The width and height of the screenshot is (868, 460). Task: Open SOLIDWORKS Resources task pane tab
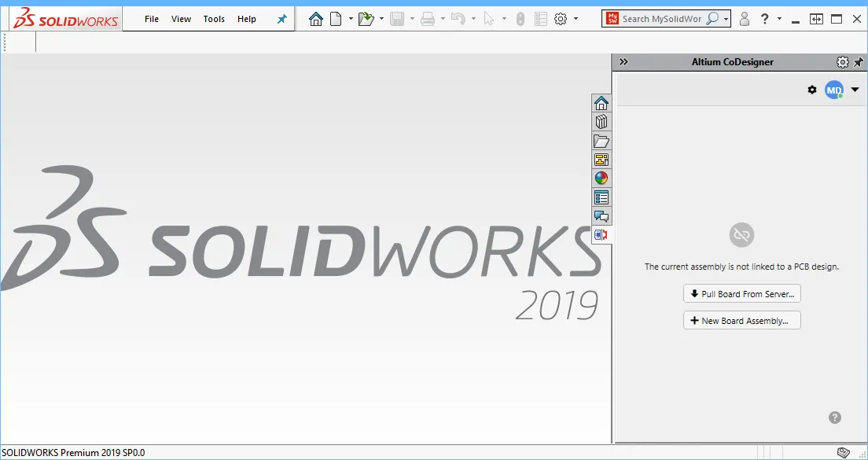(x=601, y=103)
